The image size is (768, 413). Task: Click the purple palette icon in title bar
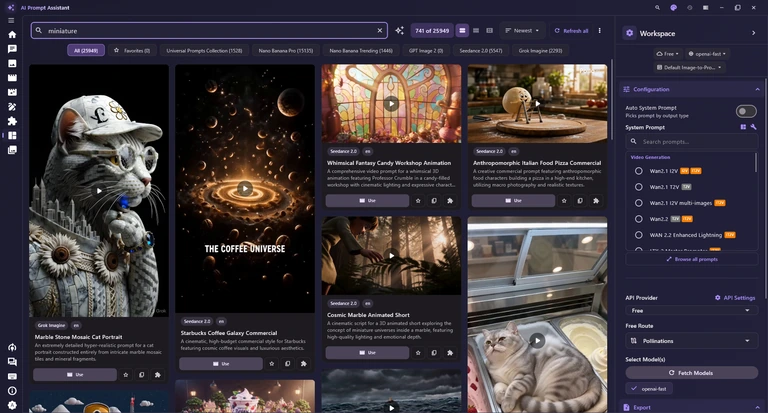(673, 8)
